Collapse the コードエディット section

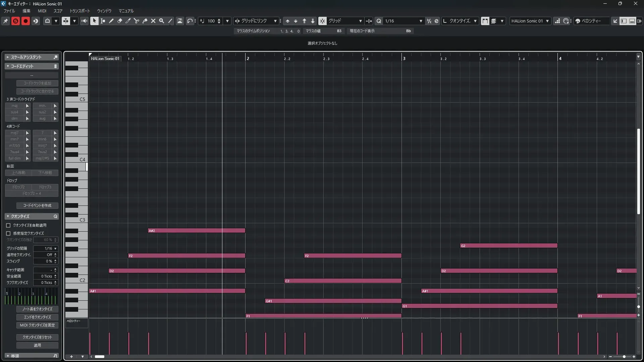click(x=8, y=66)
